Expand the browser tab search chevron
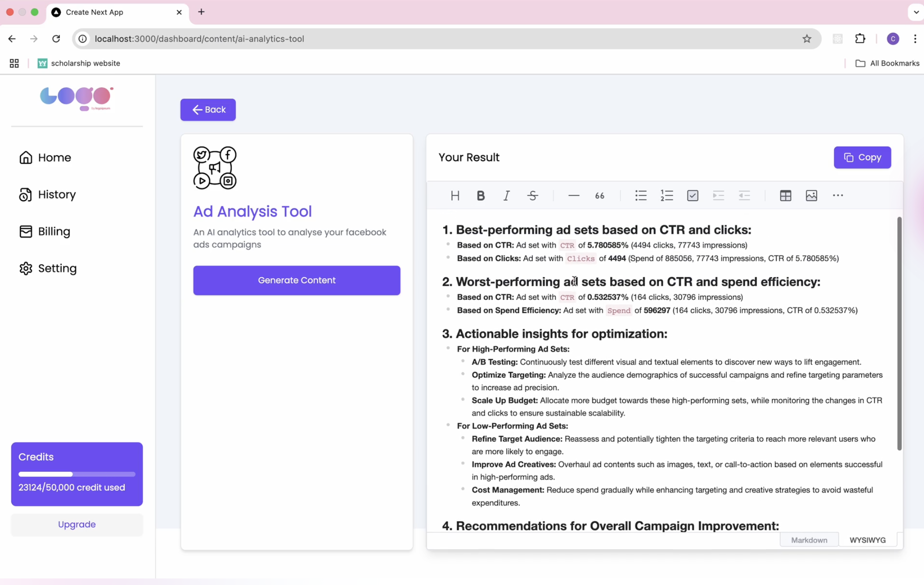 click(916, 12)
